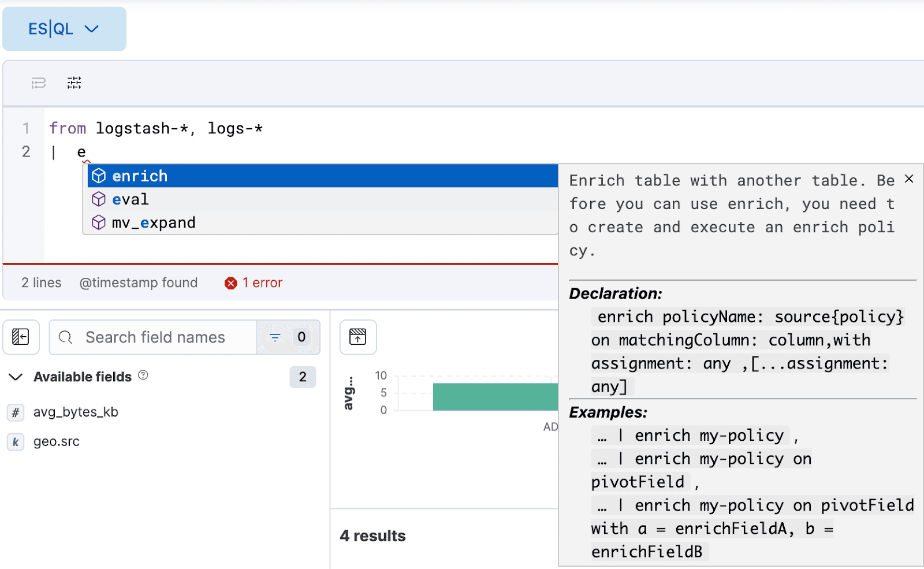Open the query settings sliders icon

point(74,83)
